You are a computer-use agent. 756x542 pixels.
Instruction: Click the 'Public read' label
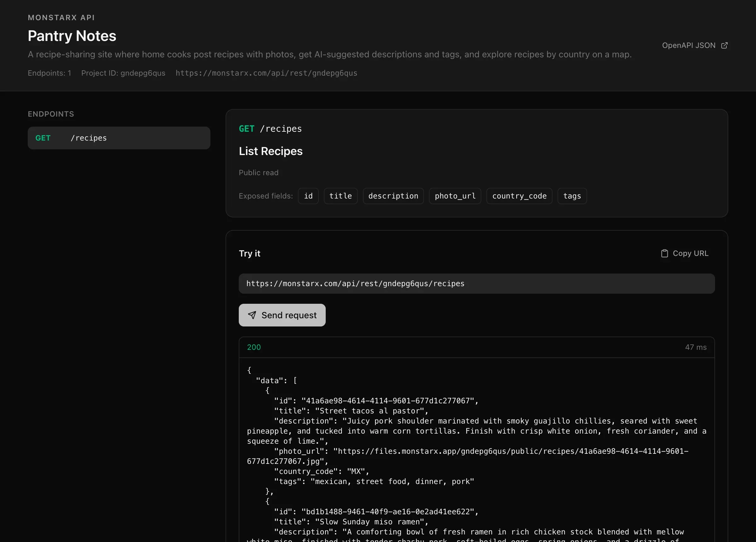pos(259,172)
